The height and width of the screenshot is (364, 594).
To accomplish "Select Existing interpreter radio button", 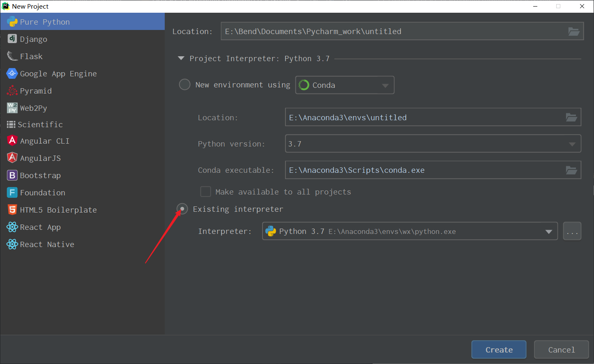I will click(x=182, y=209).
